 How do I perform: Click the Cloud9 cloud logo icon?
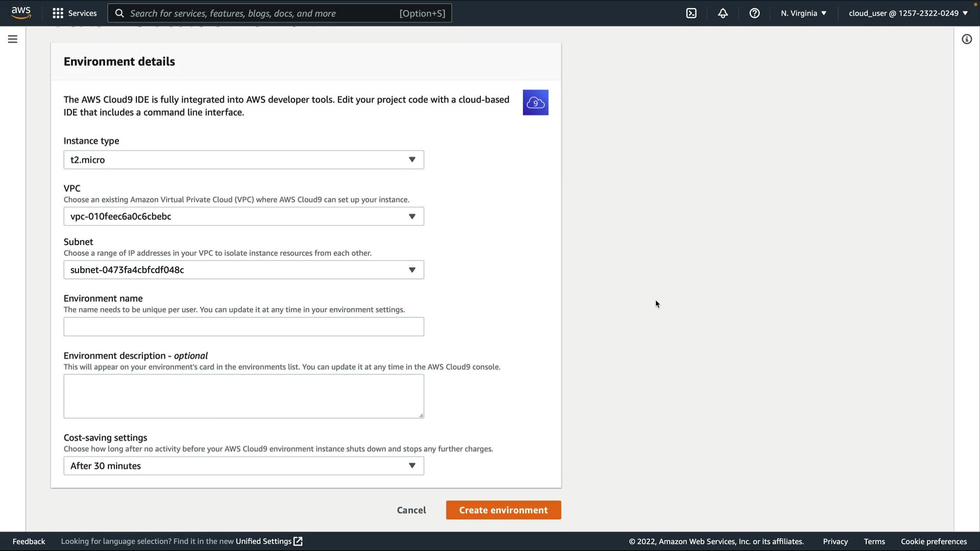[x=535, y=103]
